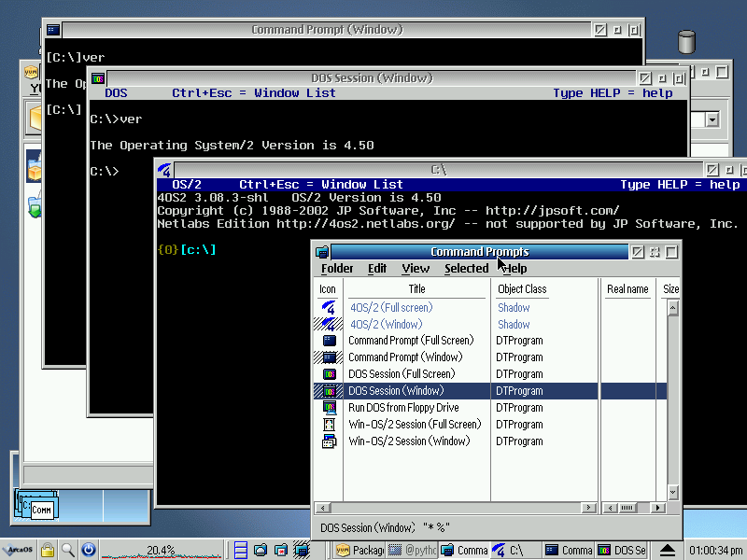Click the DTProgram class cell for DOS Session (Full Screen)
The width and height of the screenshot is (747, 560).
tap(519, 374)
